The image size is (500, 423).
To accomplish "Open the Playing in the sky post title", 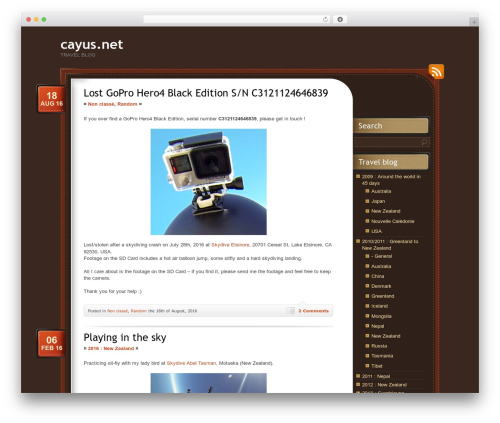I will [x=125, y=337].
